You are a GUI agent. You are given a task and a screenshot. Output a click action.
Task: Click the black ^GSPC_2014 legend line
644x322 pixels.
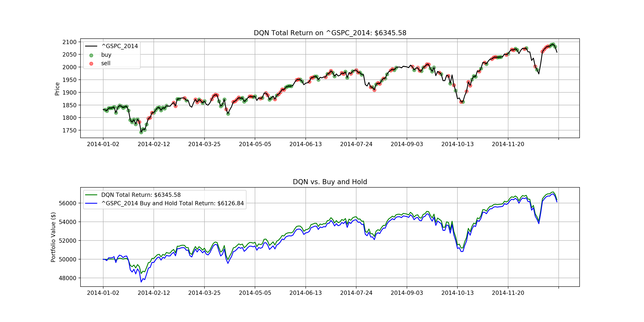point(91,46)
